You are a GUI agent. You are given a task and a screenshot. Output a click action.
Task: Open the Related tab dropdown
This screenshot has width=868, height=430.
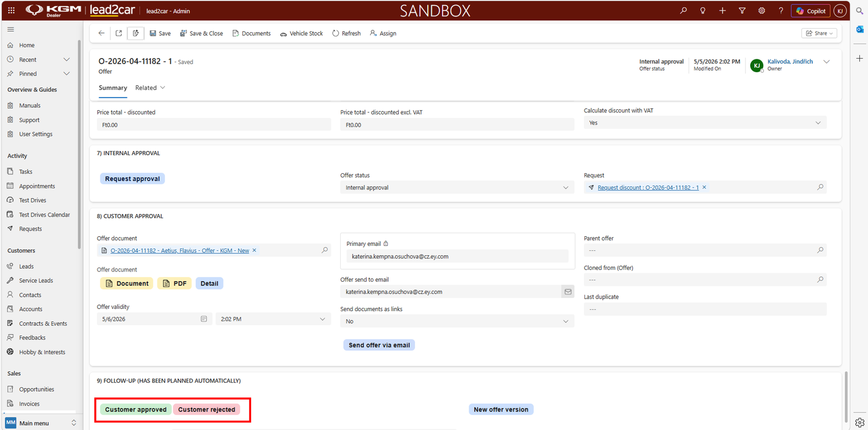click(x=150, y=88)
